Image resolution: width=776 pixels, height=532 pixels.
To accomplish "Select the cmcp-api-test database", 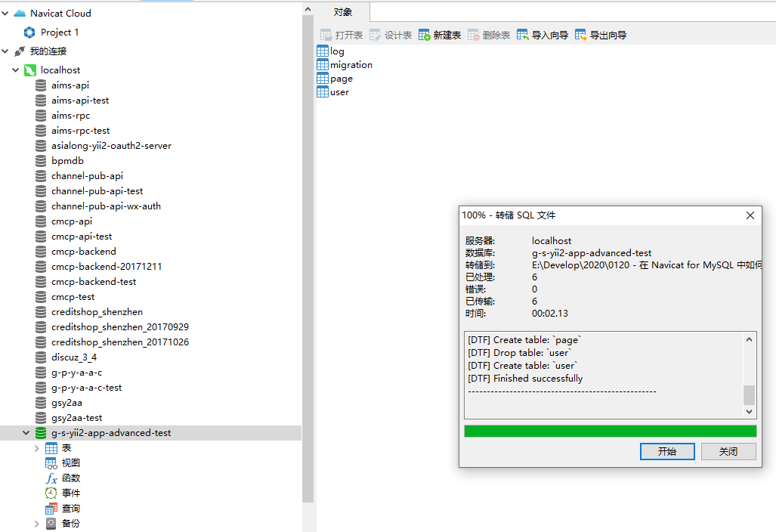I will coord(82,237).
